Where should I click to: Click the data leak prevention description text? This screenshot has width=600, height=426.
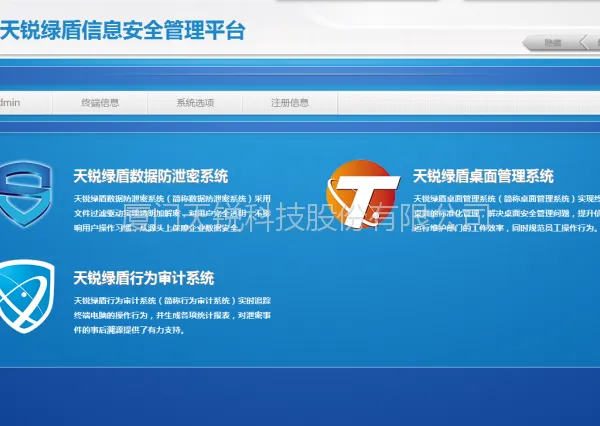pos(172,213)
